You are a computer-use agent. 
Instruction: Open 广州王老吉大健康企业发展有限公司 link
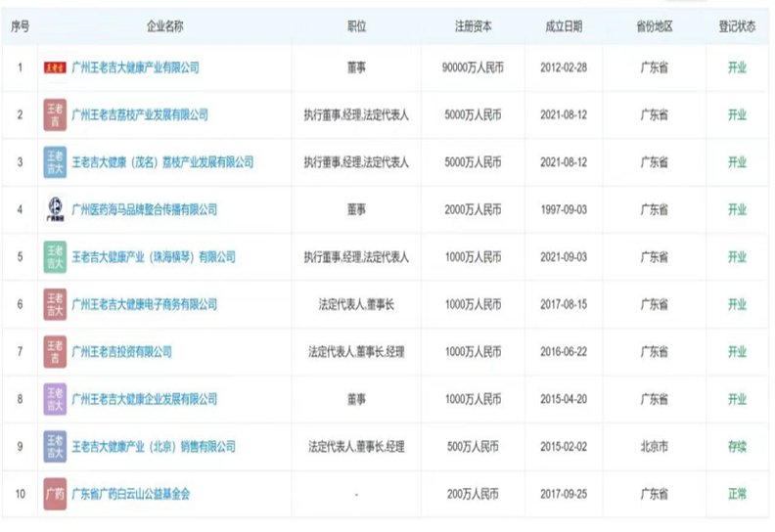tap(144, 399)
